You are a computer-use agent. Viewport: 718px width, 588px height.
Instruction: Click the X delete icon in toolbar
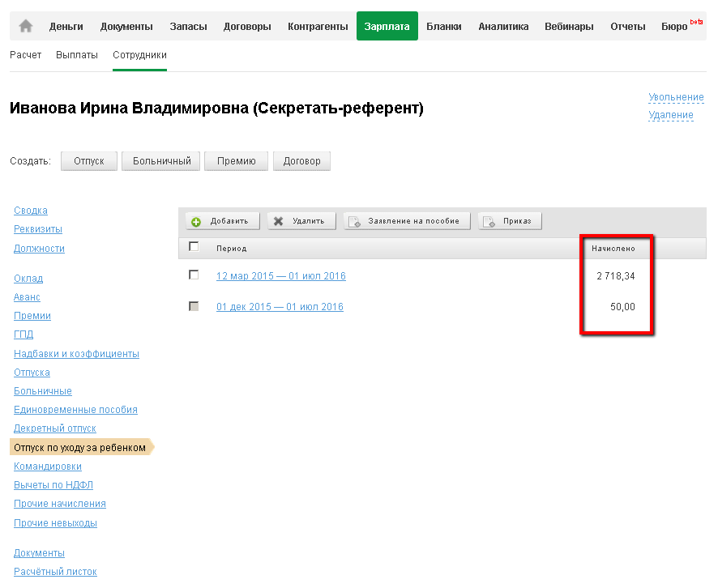(x=279, y=221)
